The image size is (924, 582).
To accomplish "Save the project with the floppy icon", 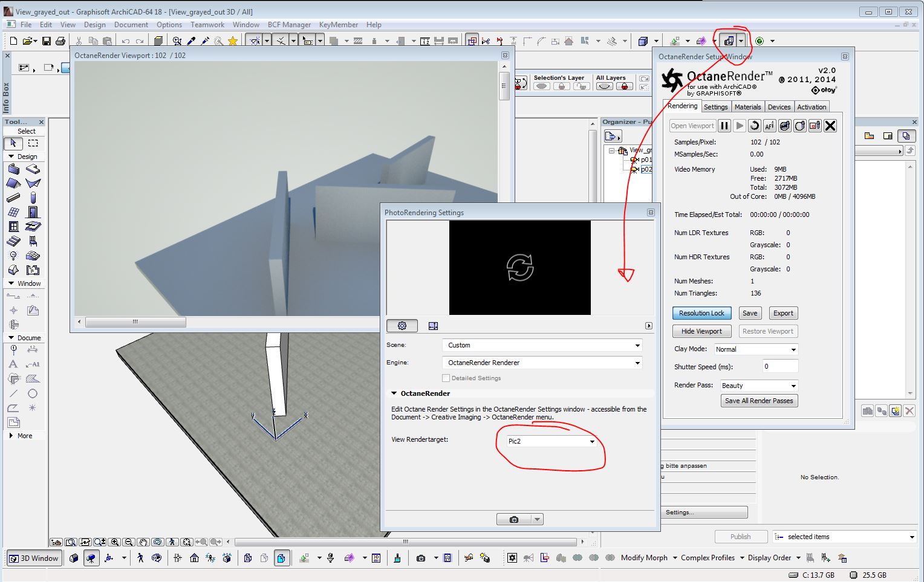I will coord(47,41).
